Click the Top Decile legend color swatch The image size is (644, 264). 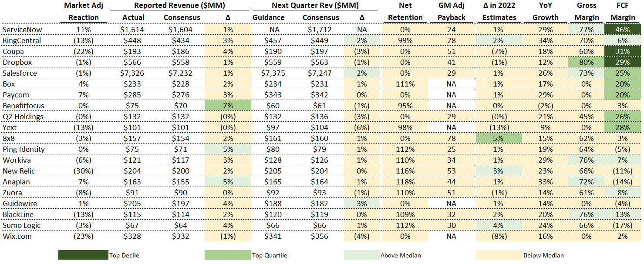click(x=83, y=255)
